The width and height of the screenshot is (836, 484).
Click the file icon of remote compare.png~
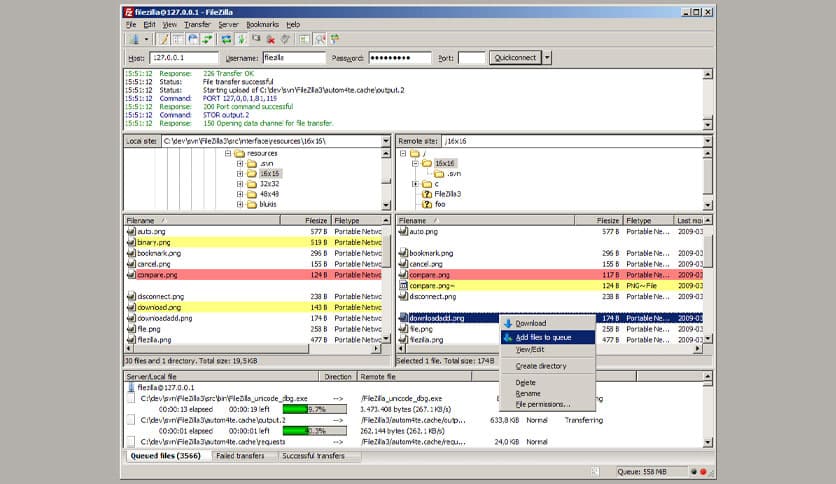[x=404, y=286]
